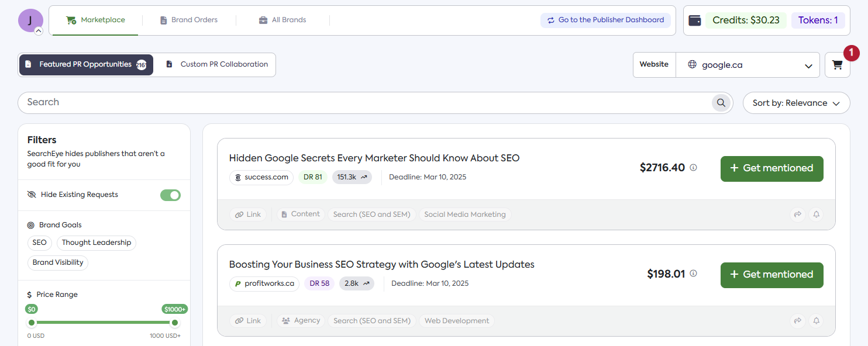Click the search magnifier icon

722,103
